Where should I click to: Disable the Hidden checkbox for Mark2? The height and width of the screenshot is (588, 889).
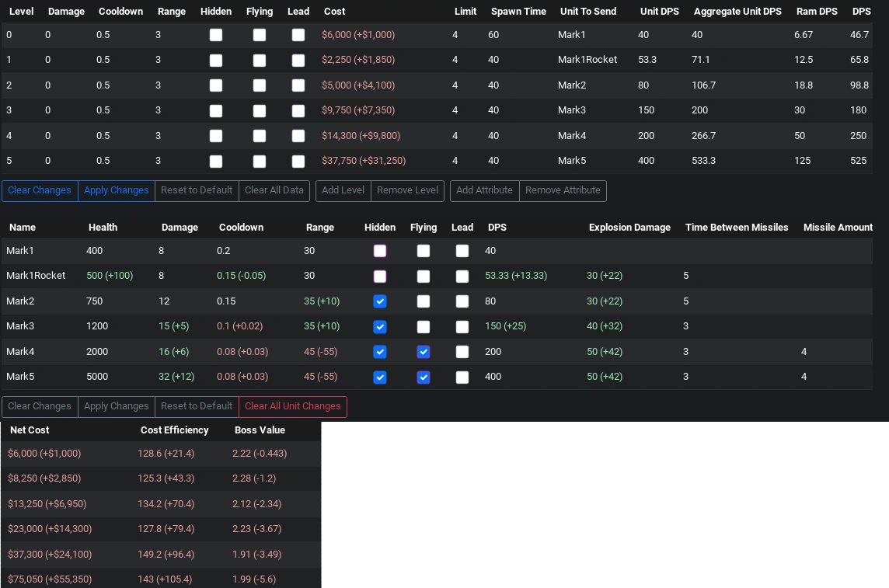(380, 301)
